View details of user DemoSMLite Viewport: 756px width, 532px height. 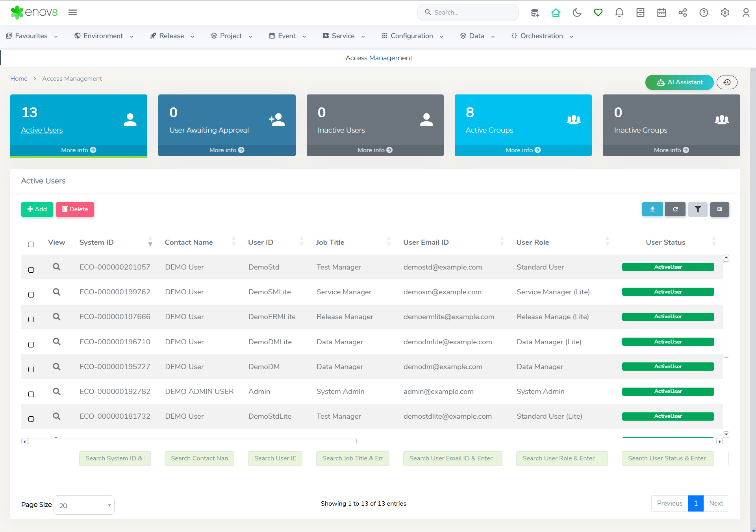coord(57,292)
